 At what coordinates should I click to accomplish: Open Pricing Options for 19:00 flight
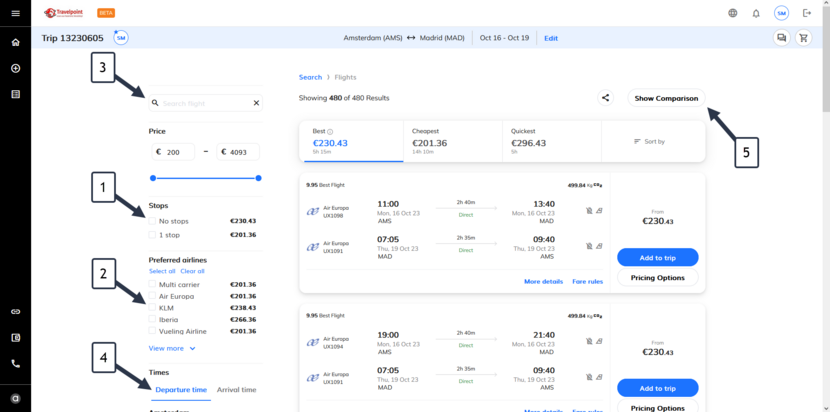[657, 406]
